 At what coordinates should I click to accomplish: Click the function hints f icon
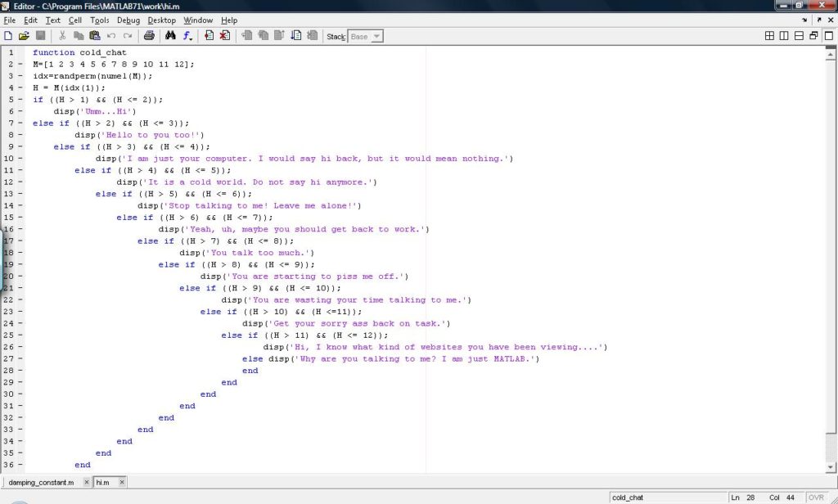186,35
